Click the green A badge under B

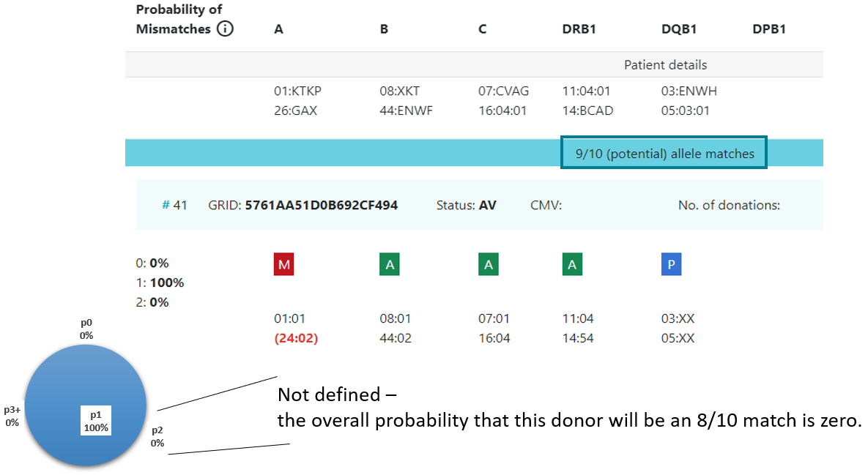[390, 265]
